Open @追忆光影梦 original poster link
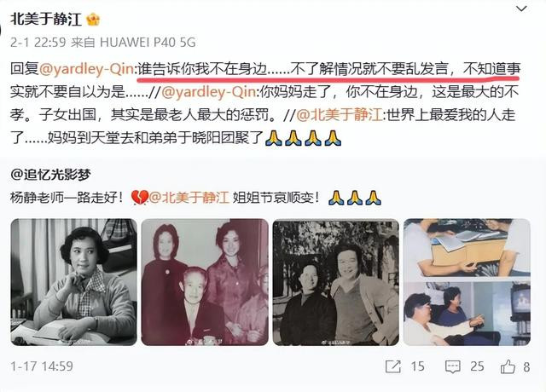Screen dimensions: 546x392 click(x=50, y=174)
